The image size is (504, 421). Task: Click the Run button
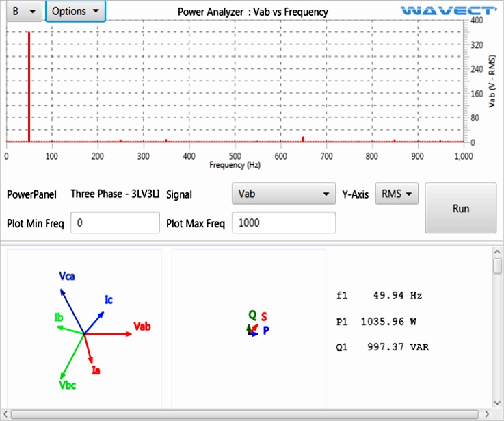coord(461,208)
